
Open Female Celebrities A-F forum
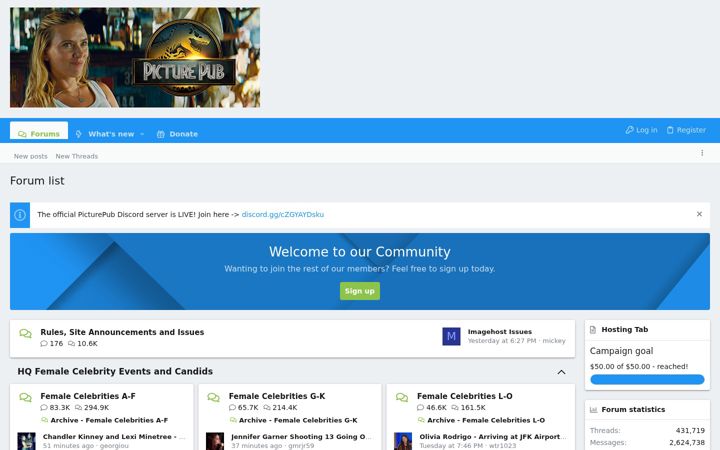click(88, 396)
